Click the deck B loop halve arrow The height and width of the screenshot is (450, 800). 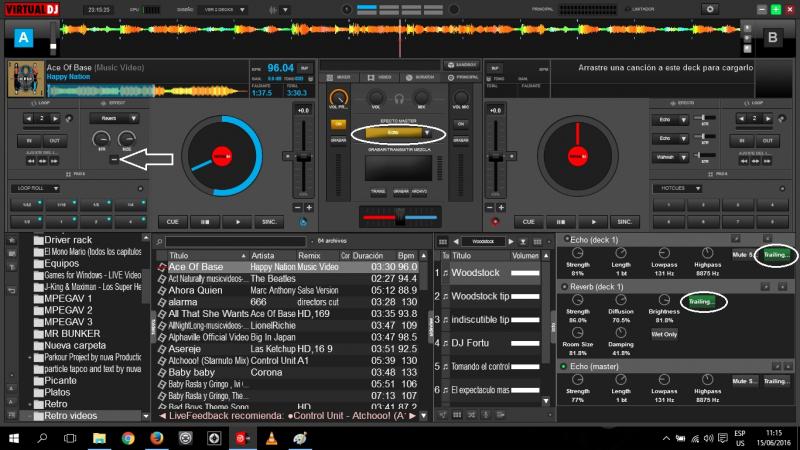(741, 118)
